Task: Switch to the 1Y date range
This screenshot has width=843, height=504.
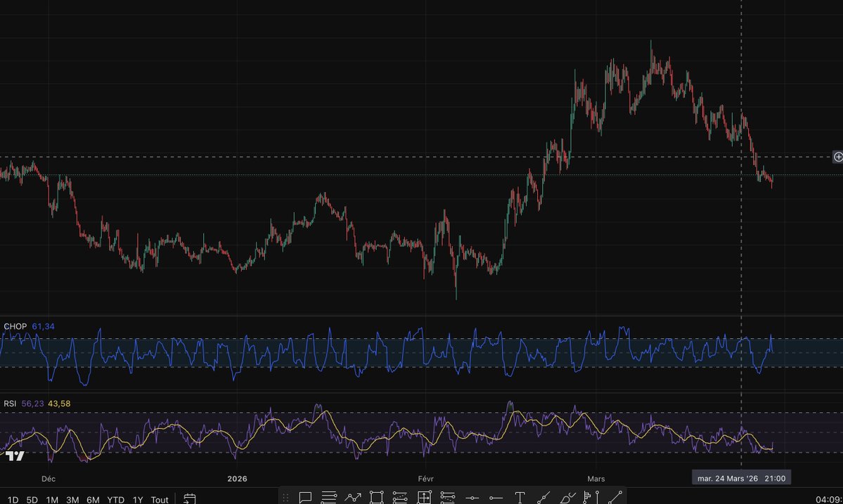Action: click(138, 500)
